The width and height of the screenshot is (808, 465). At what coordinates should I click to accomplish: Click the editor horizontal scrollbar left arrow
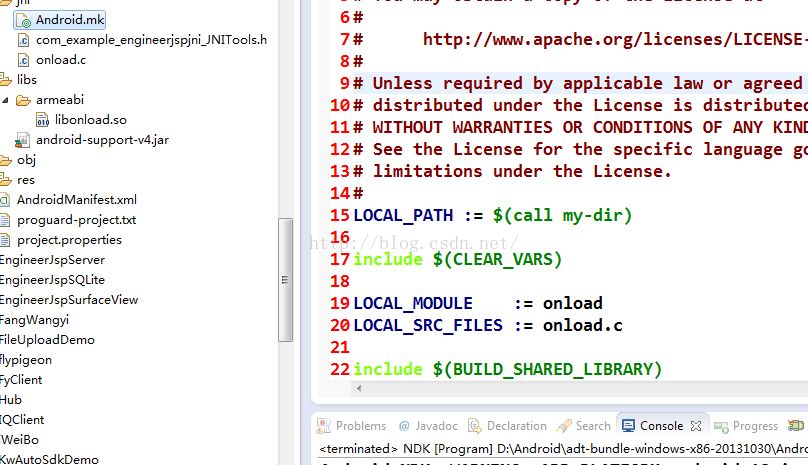point(359,388)
